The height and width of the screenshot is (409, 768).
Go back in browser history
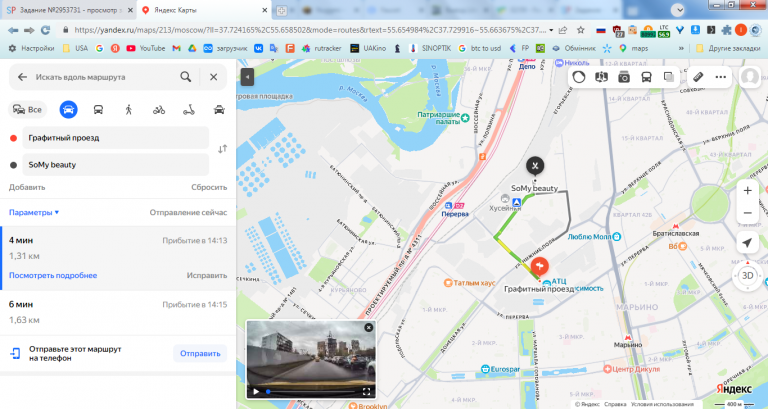tap(13, 30)
